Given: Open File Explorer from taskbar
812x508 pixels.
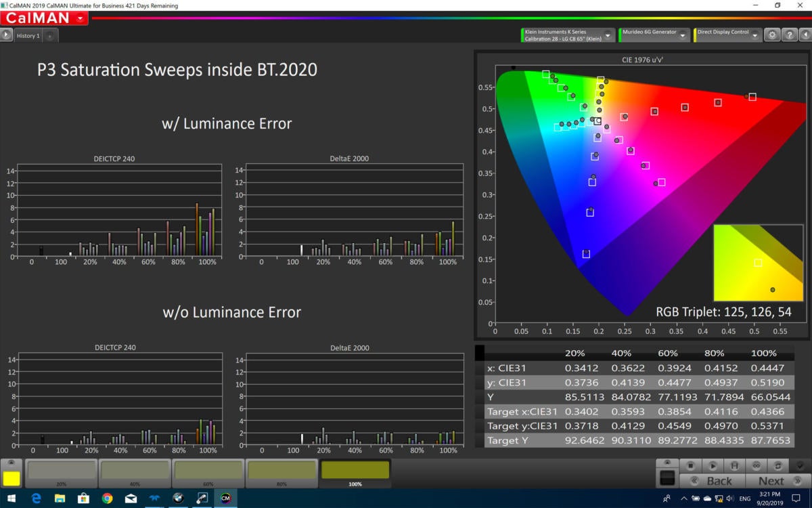Looking at the screenshot, I should (x=60, y=499).
